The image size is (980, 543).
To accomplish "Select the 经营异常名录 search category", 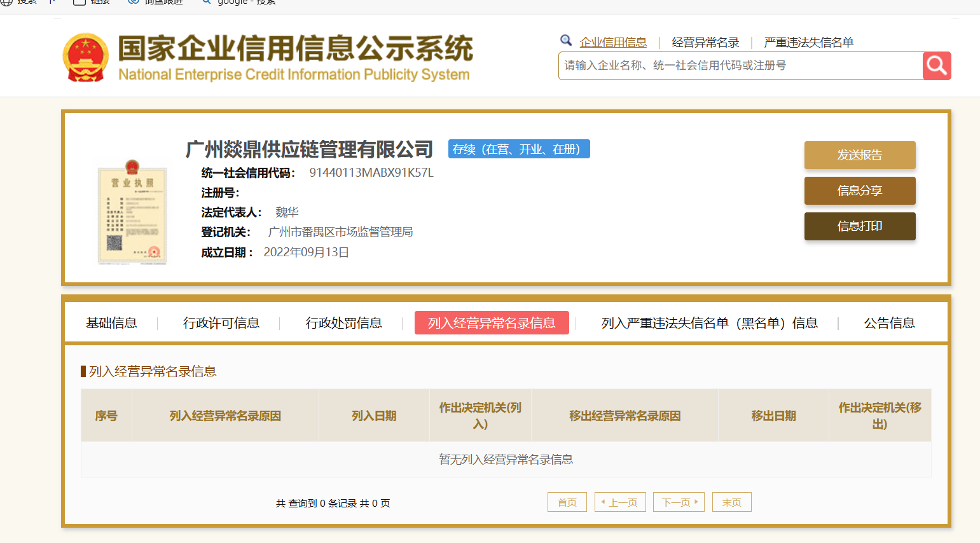I will [705, 43].
